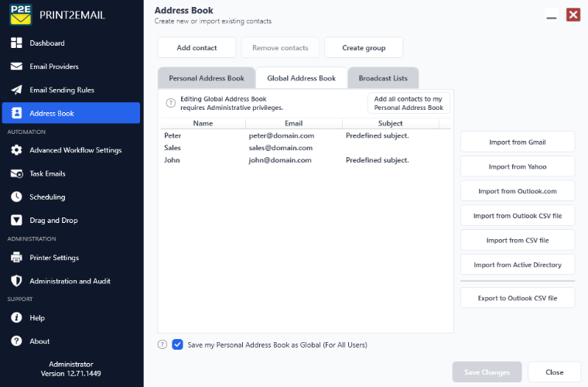This screenshot has width=588, height=387.
Task: Click help icon beside Editing Global Address Book note
Action: tap(171, 103)
